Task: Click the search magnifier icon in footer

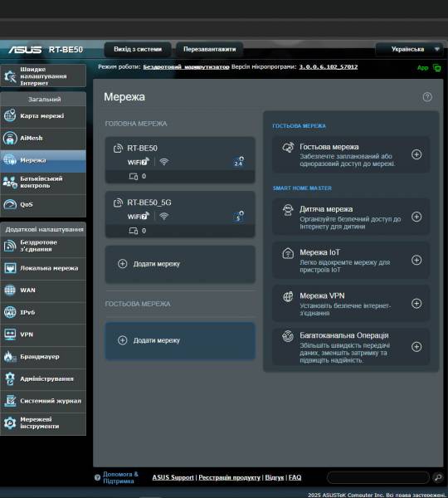Action: [438, 477]
